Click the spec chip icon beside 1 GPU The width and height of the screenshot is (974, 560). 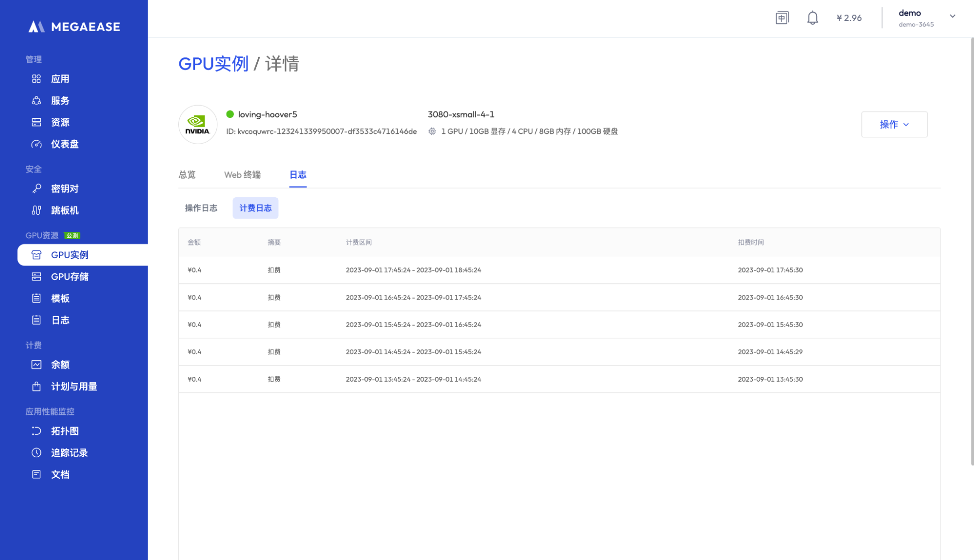pos(432,131)
